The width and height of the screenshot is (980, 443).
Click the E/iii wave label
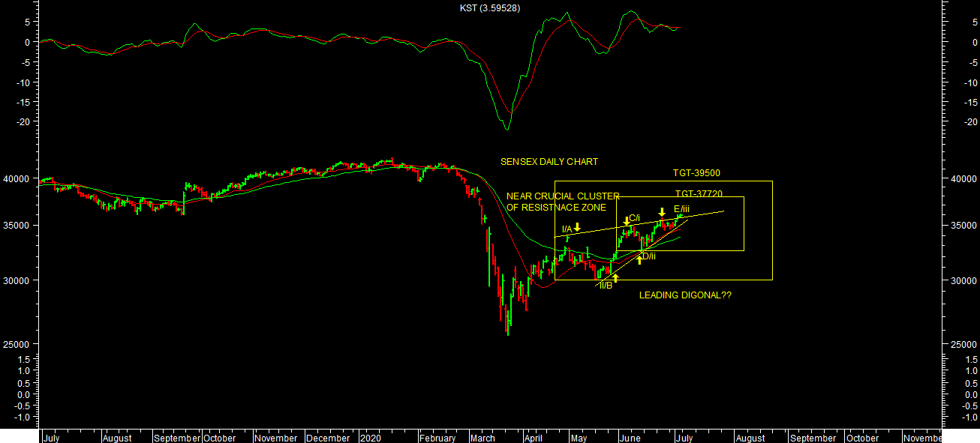click(681, 208)
